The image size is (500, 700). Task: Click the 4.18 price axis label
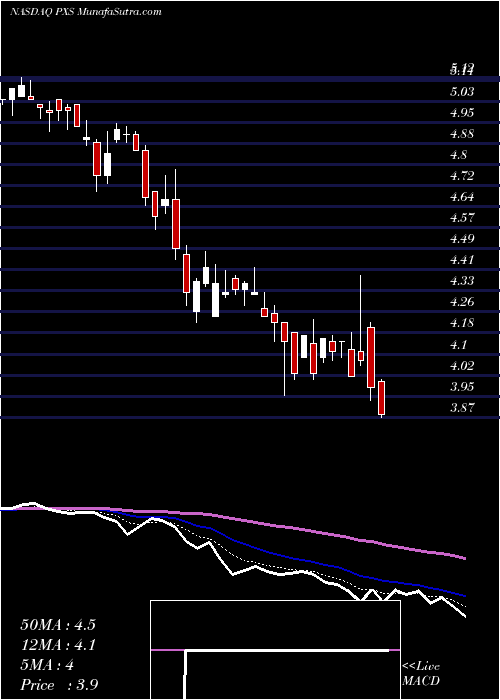point(462,323)
